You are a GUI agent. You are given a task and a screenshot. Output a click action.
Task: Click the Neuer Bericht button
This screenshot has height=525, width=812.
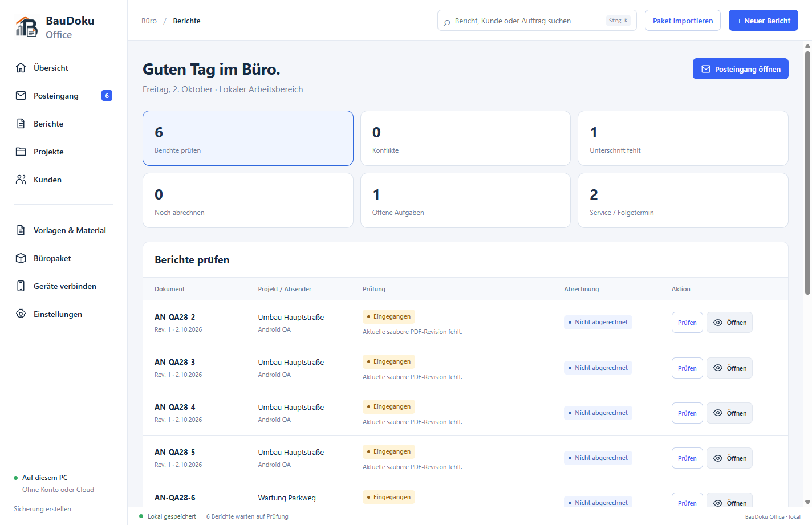pyautogui.click(x=763, y=21)
